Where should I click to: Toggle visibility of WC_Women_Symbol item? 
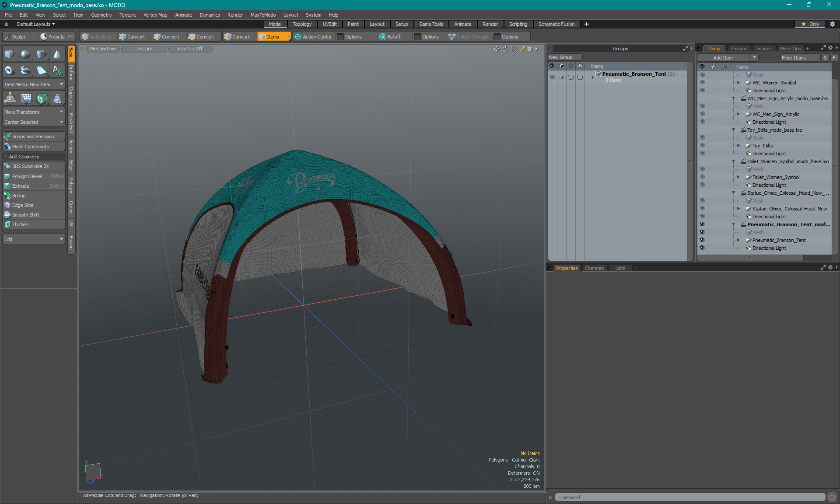pos(702,83)
